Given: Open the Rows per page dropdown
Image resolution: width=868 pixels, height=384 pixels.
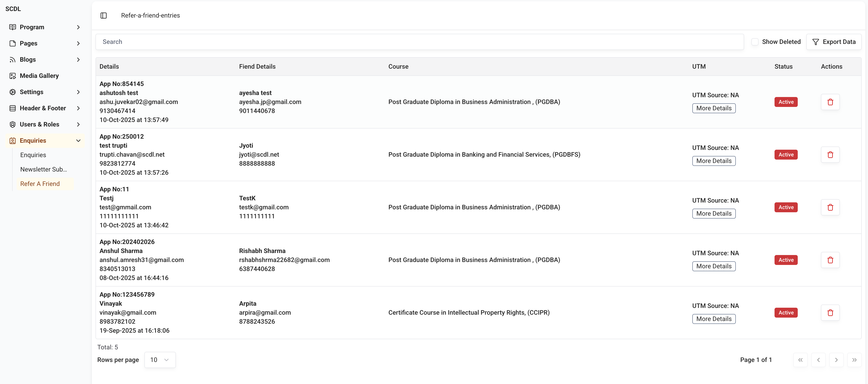Looking at the screenshot, I should (160, 360).
